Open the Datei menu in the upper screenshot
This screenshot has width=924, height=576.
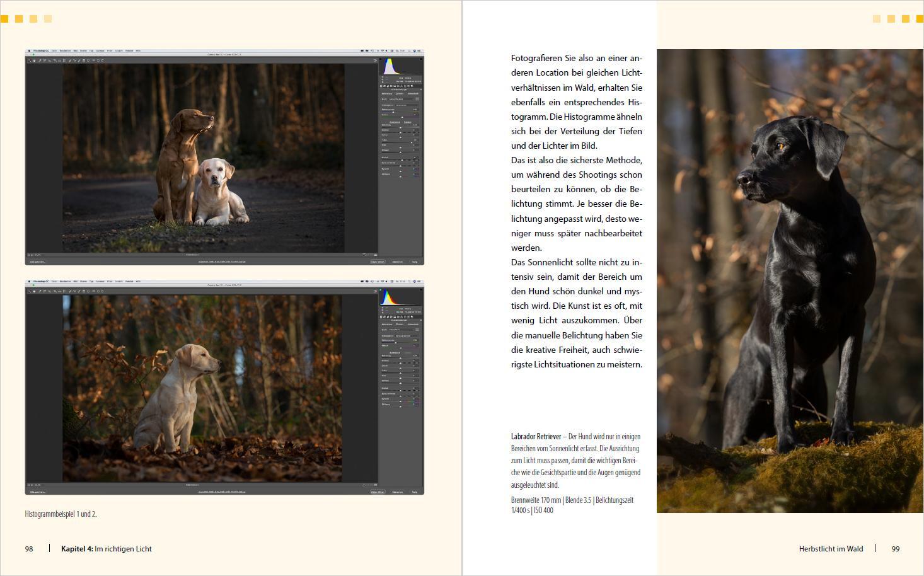[x=54, y=51]
